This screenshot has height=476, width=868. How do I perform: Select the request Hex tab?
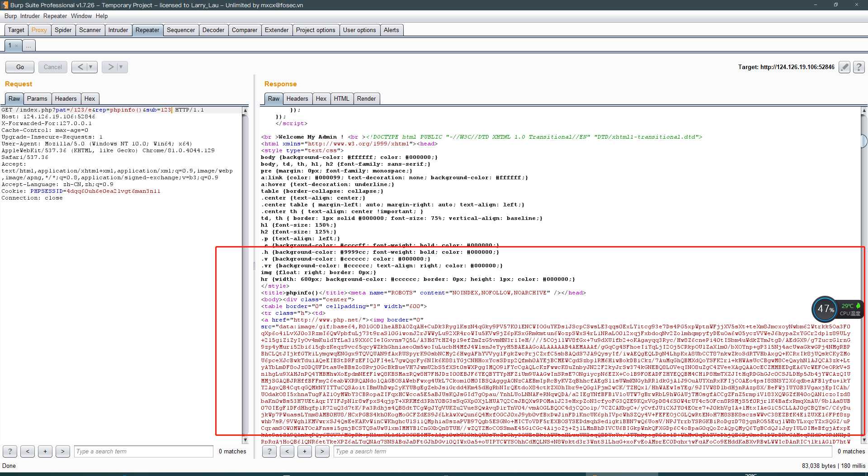pos(90,99)
